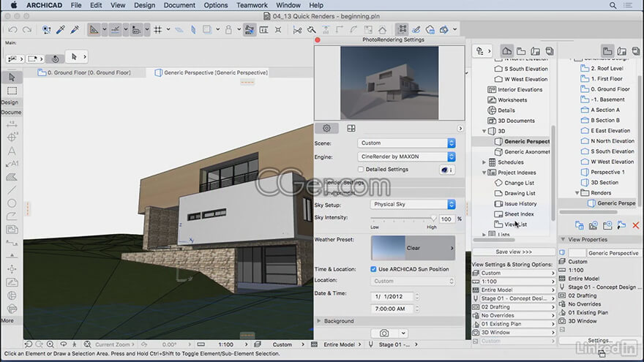Click the Apple menu icon
Image resolution: width=644 pixels, height=362 pixels.
pos(14,5)
